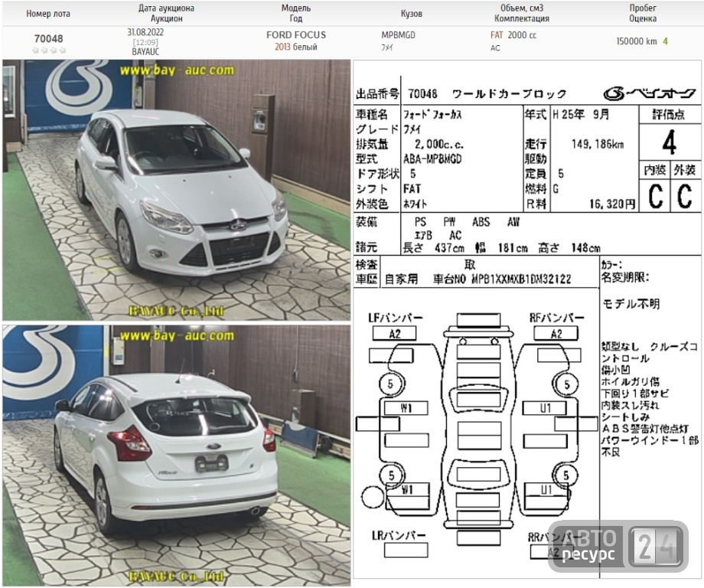Click the 'ABA-MPBMGD' model code on the sheet
This screenshot has width=704, height=588.
(432, 159)
